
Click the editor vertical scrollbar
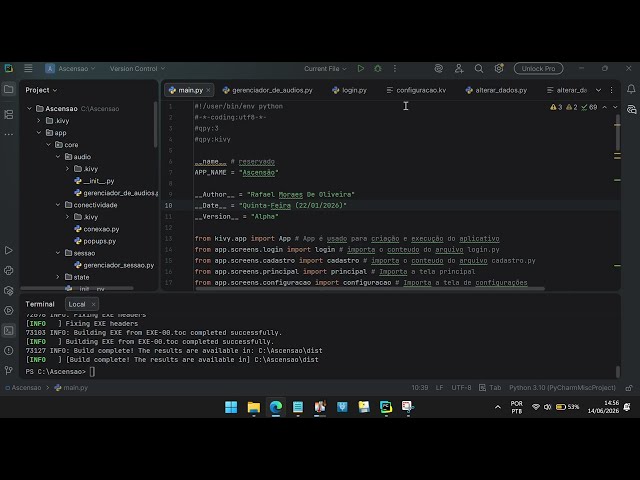click(x=618, y=133)
